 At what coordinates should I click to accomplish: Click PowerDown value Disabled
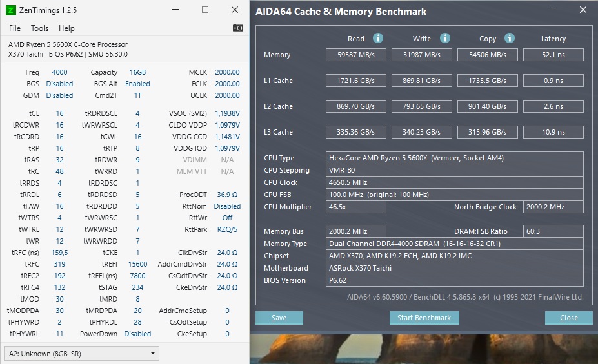pyautogui.click(x=137, y=334)
